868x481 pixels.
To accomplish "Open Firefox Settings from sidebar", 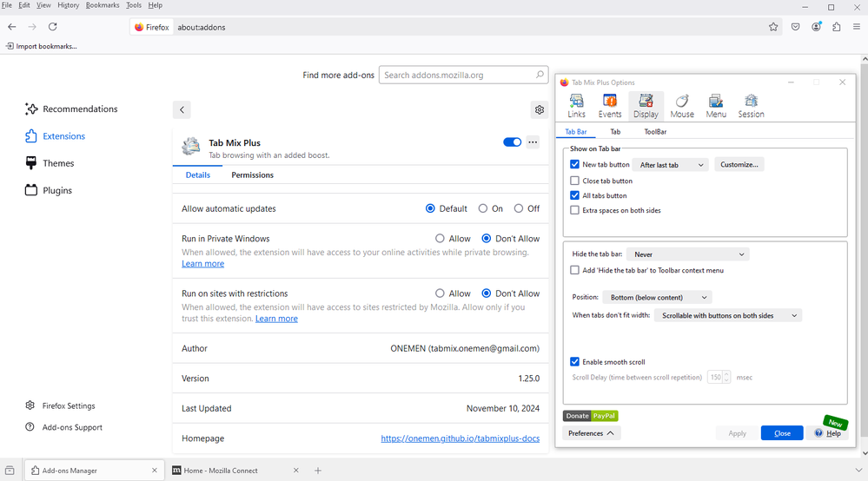I will pos(60,405).
